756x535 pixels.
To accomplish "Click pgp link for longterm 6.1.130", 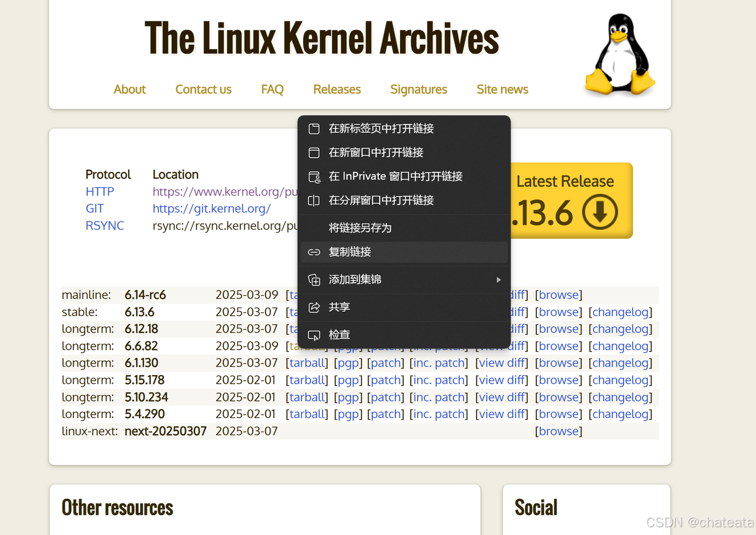I will pyautogui.click(x=347, y=363).
